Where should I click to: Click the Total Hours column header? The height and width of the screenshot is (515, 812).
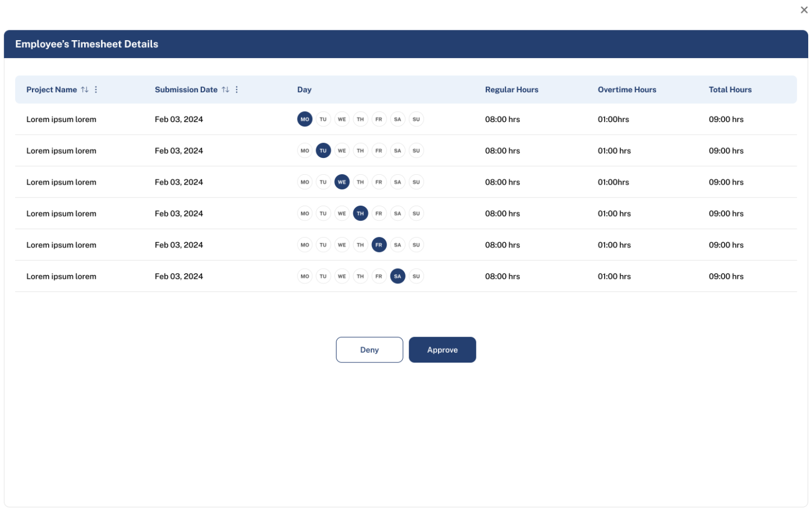(x=729, y=90)
